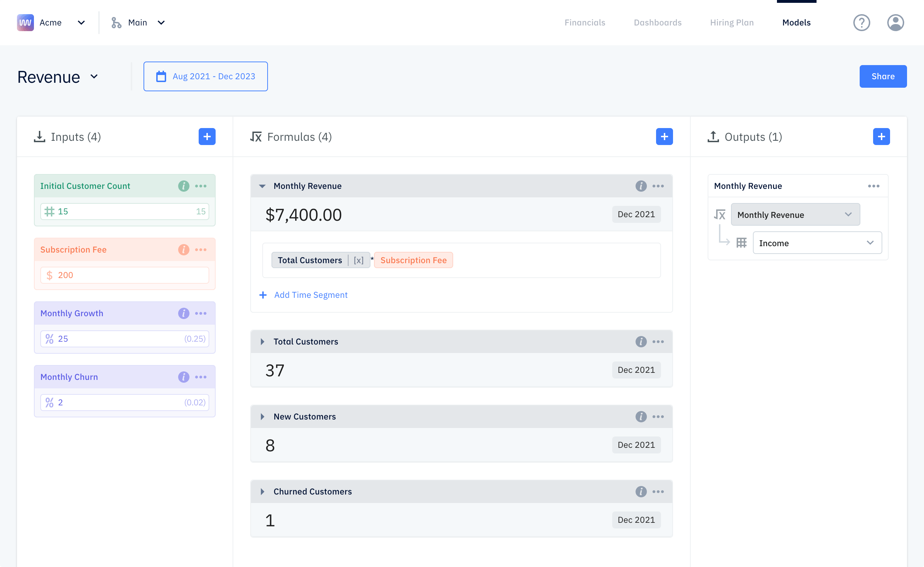This screenshot has width=924, height=567.
Task: Click info icon on Initial Customer Count
Action: (x=183, y=186)
